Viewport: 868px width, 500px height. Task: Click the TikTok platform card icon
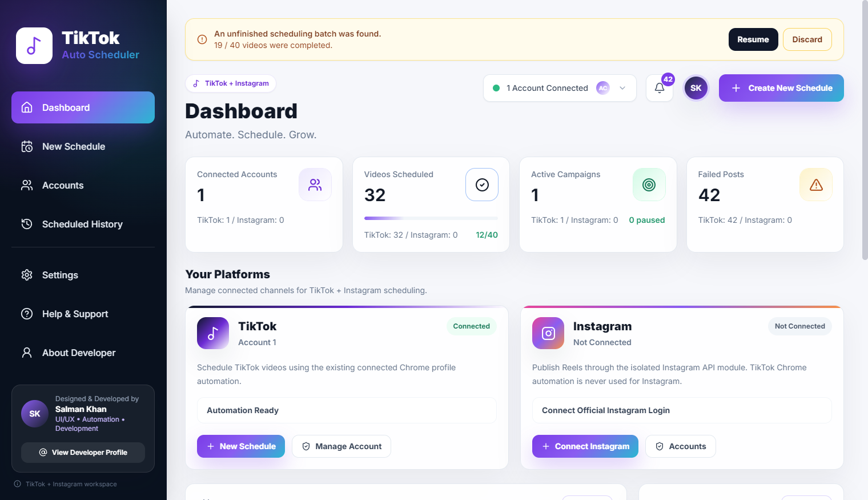[213, 333]
